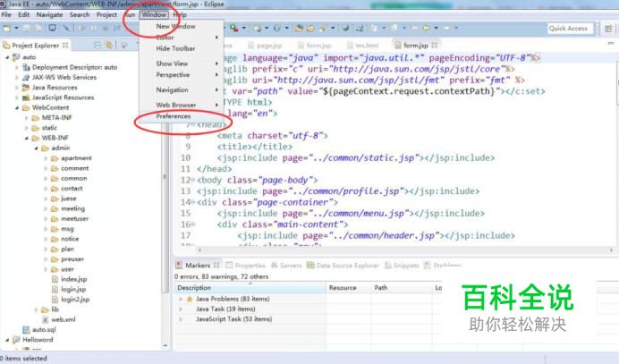
Task: Collapse the admin folder
Action: (x=36, y=148)
